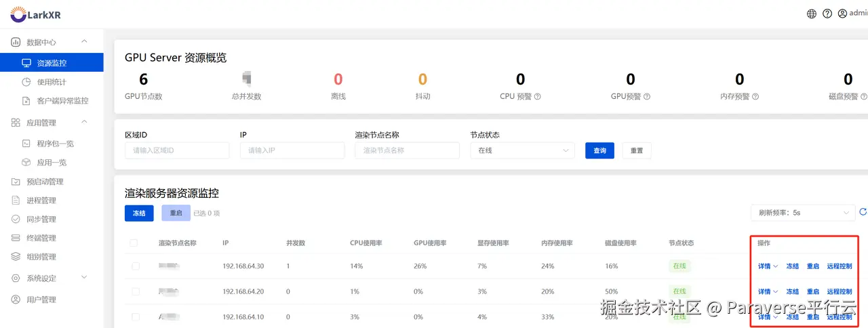Click the 进程管理 document icon
Viewport: 868px width, 328px height.
point(16,201)
